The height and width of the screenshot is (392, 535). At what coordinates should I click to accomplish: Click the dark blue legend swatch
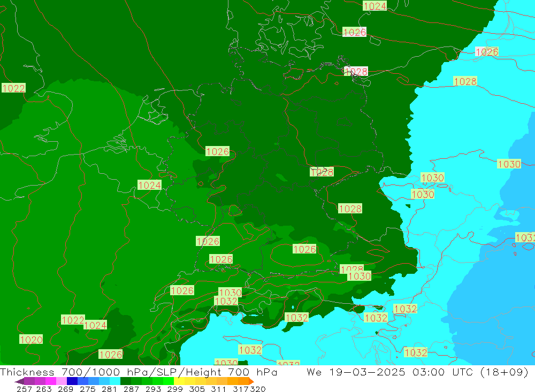[x=72, y=381]
